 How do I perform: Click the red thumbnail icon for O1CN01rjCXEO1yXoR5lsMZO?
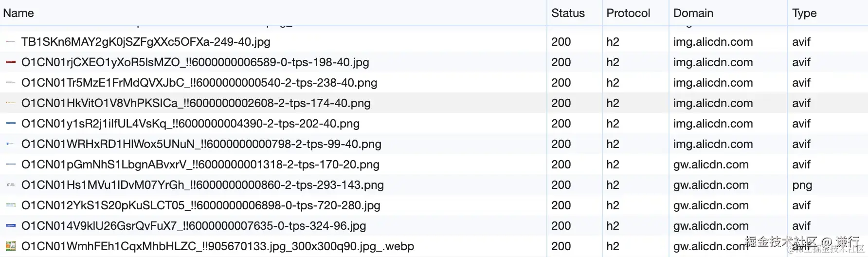pos(10,62)
